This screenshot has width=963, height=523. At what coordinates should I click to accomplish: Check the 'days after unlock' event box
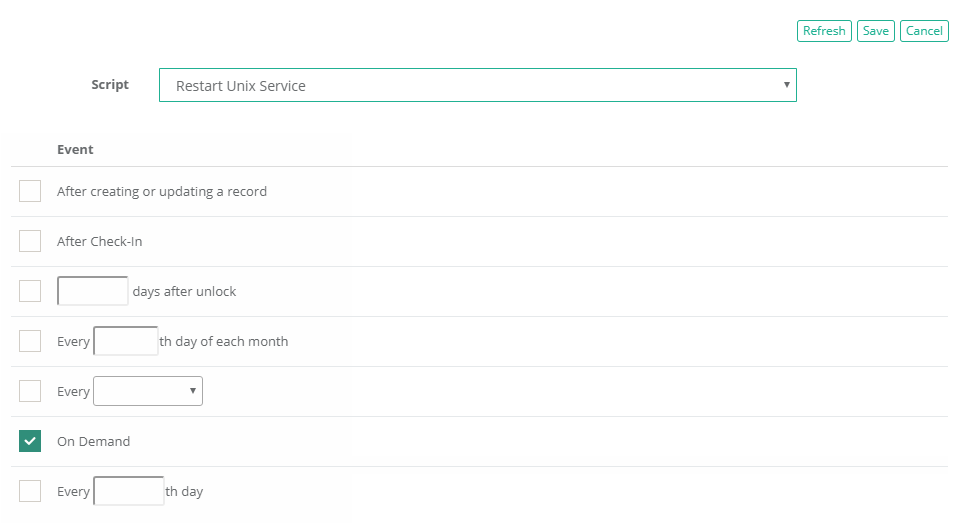tap(30, 291)
